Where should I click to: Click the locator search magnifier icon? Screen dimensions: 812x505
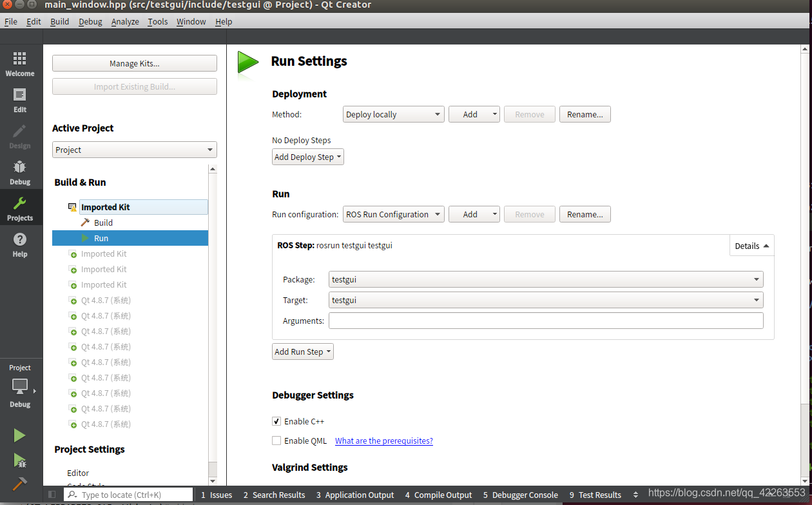[73, 495]
